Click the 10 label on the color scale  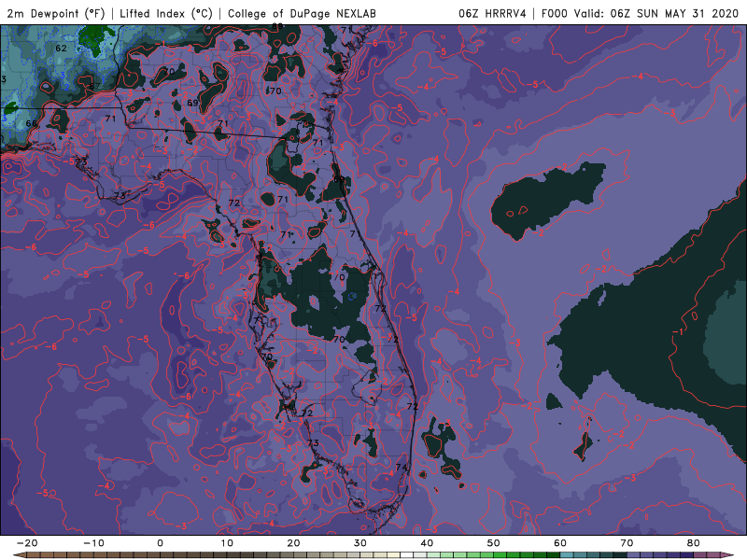point(227,543)
